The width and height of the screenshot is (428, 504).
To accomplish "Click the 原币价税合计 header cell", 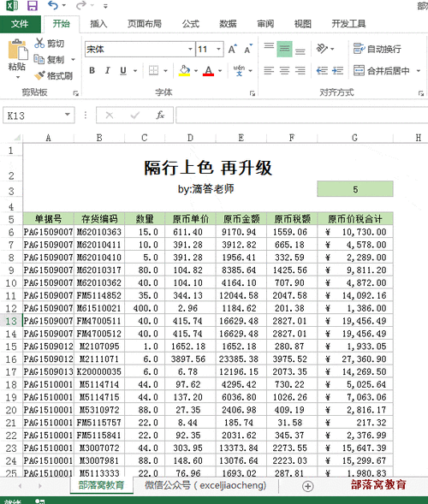I will [355, 219].
